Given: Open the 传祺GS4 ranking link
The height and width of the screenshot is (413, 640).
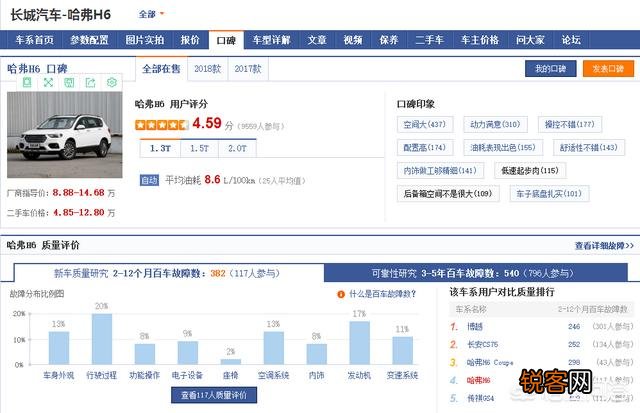Looking at the screenshot, I should 480,398.
